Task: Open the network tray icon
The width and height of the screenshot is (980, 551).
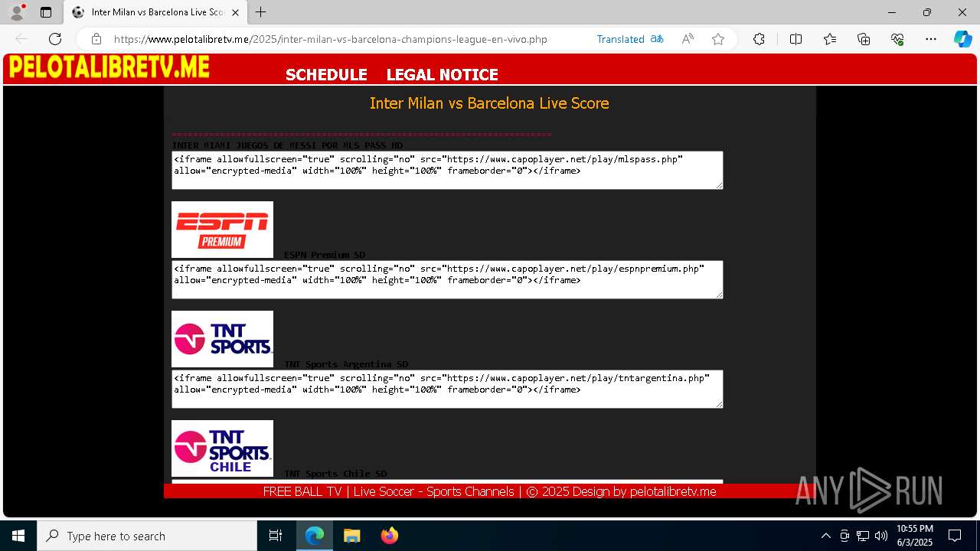Action: [x=863, y=536]
